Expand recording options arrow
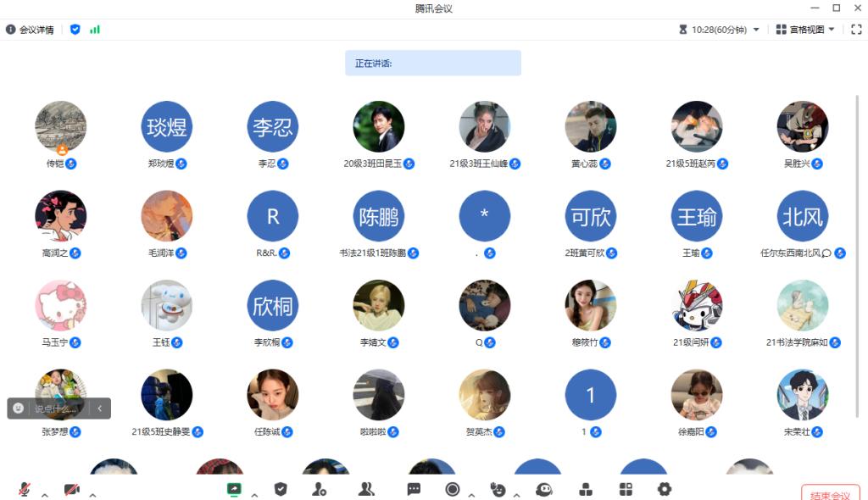The height and width of the screenshot is (500, 868). (471, 495)
